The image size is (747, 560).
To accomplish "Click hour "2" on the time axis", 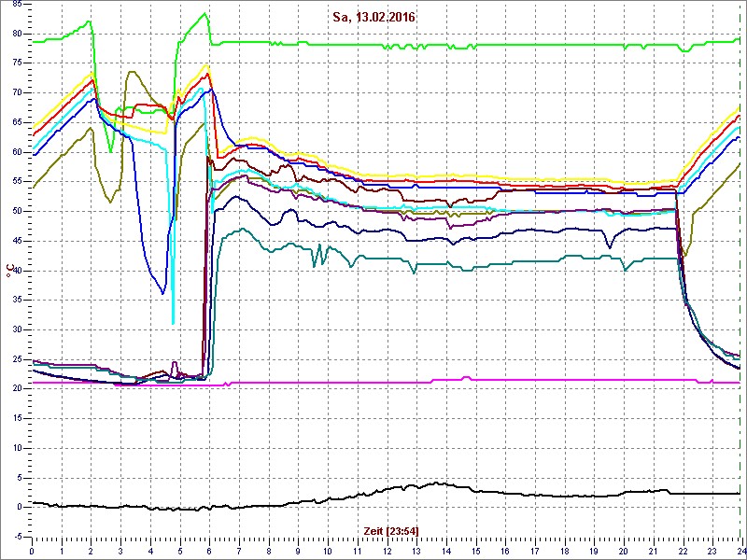I will 91,552.
